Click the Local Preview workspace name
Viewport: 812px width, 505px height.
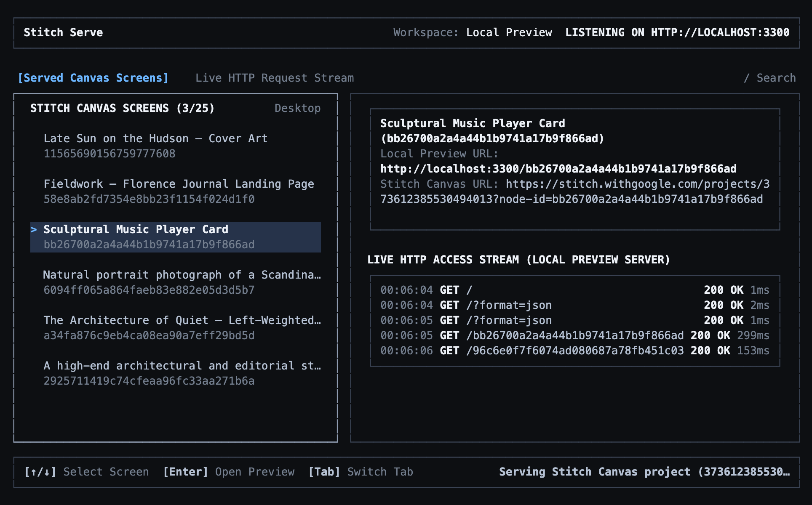click(x=509, y=32)
